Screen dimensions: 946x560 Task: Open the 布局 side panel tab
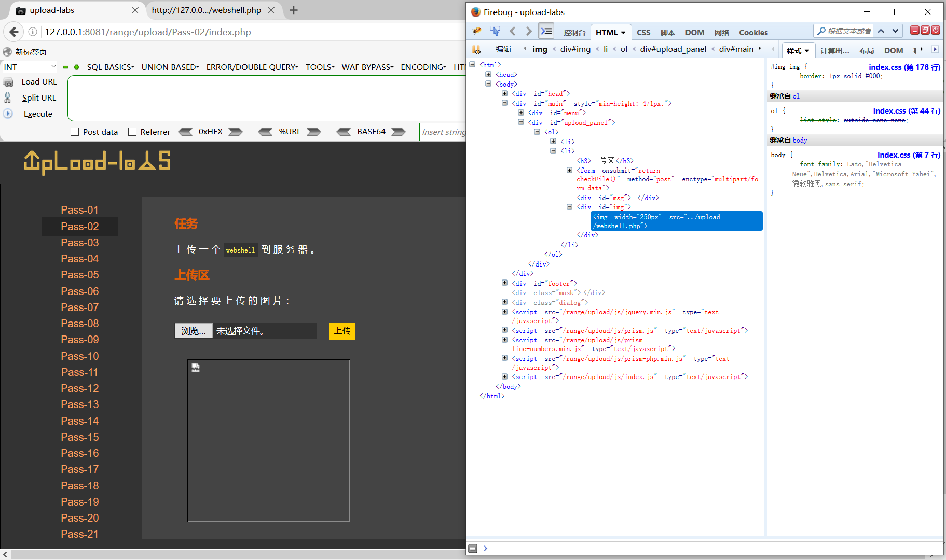click(x=867, y=50)
